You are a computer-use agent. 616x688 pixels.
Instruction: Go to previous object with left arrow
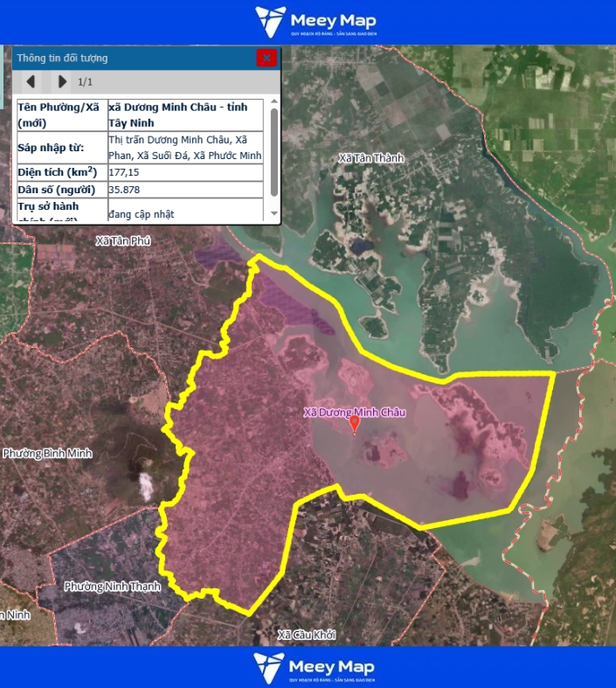[31, 82]
